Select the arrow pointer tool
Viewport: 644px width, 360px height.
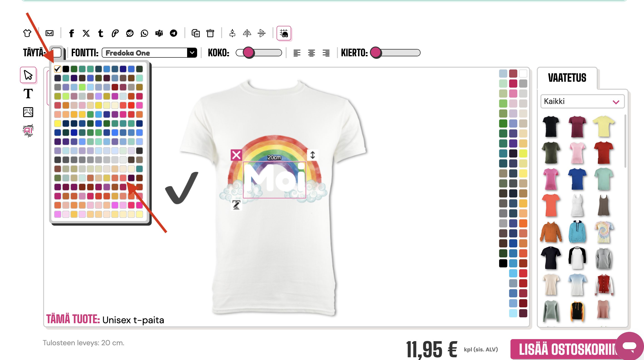(x=28, y=75)
